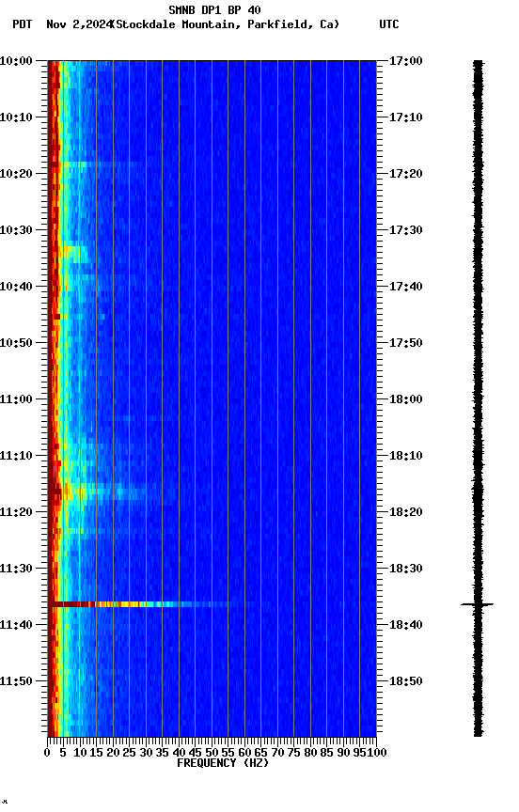Click the '18:10' UTC time label
The height and width of the screenshot is (812, 519).
coord(406,456)
